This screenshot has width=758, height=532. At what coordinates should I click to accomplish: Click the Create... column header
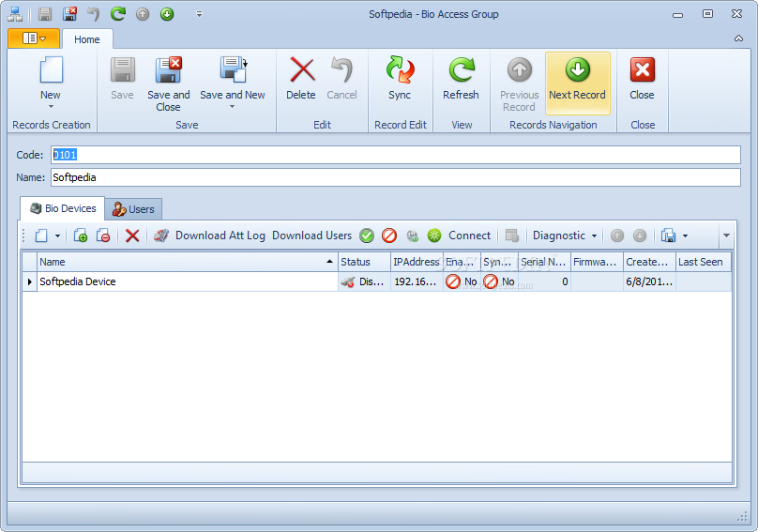pos(650,262)
